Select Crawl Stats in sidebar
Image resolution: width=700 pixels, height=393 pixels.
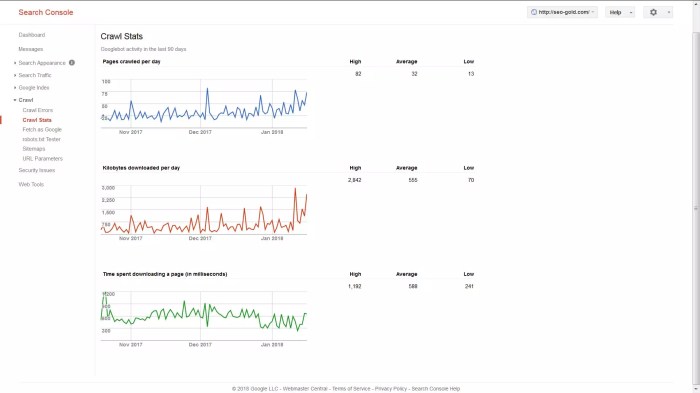(37, 120)
